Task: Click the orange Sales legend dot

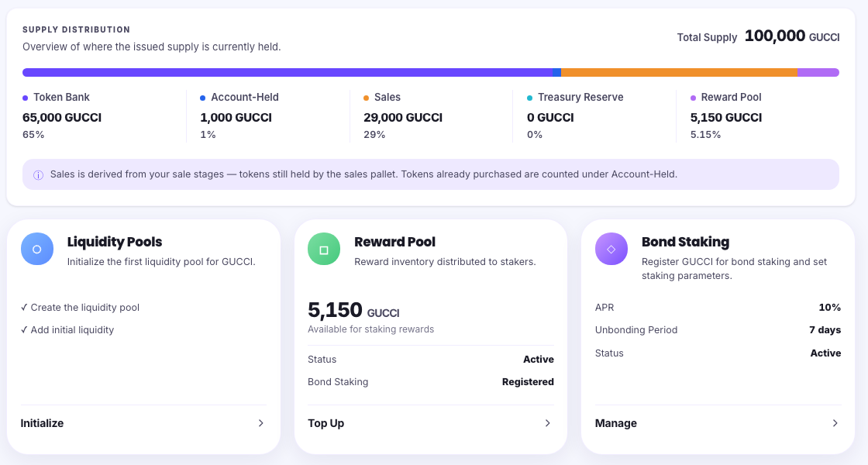Action: [366, 98]
